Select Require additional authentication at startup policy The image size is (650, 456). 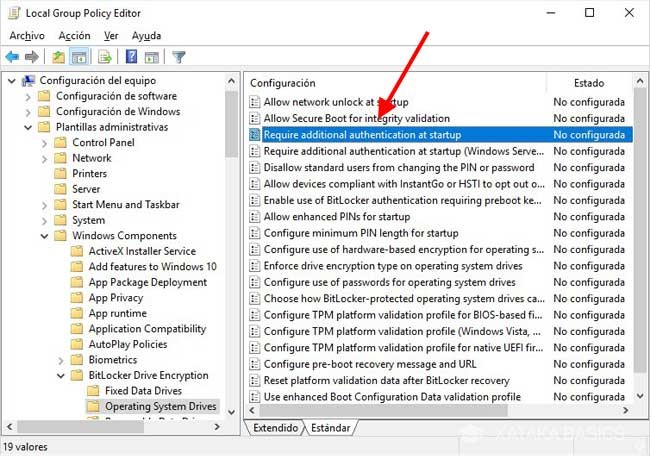pyautogui.click(x=361, y=134)
